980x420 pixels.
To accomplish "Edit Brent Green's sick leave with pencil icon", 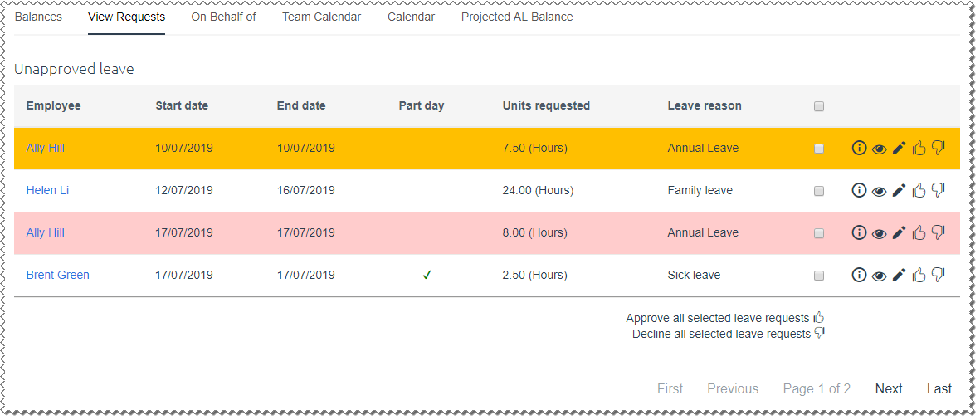I will click(x=899, y=275).
